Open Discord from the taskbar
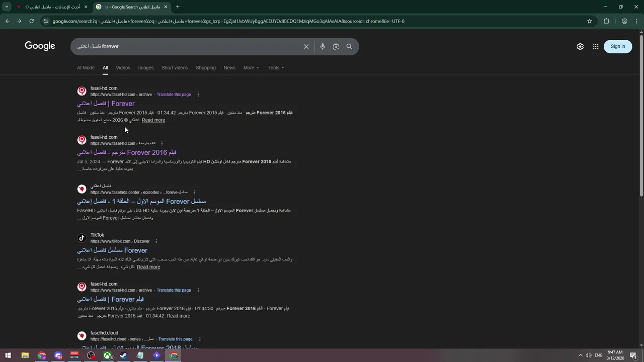This screenshot has width=644, height=362. point(58,355)
